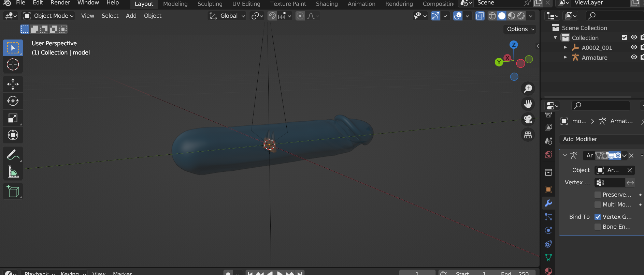This screenshot has height=275, width=644.
Task: Select the Transform tool
Action: click(13, 135)
